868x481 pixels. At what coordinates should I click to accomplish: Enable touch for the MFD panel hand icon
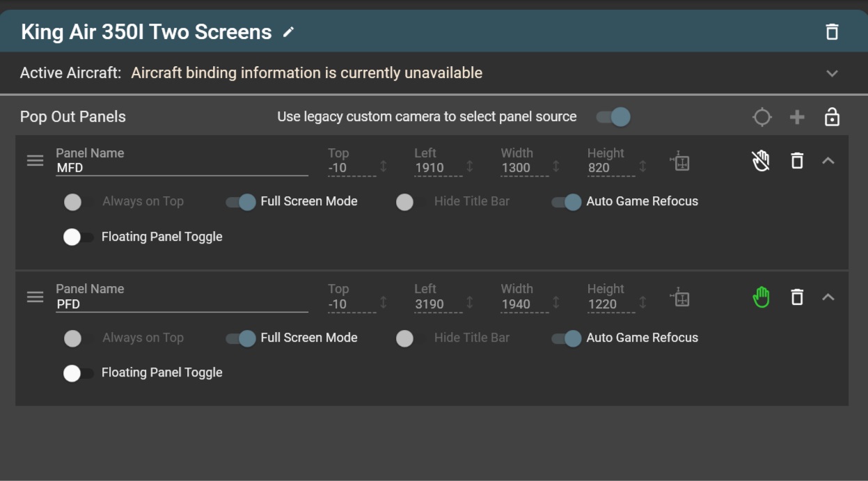pyautogui.click(x=761, y=161)
